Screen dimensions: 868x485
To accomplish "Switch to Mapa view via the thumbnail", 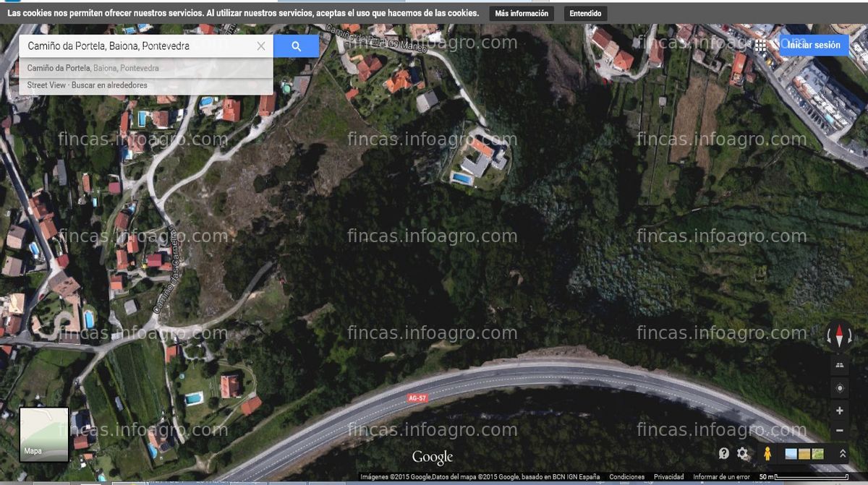I will 44,434.
